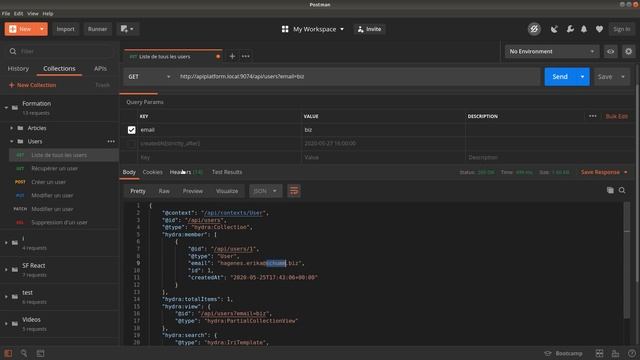Select the Créer un user POST request
The width and height of the screenshot is (640, 360).
64,182
